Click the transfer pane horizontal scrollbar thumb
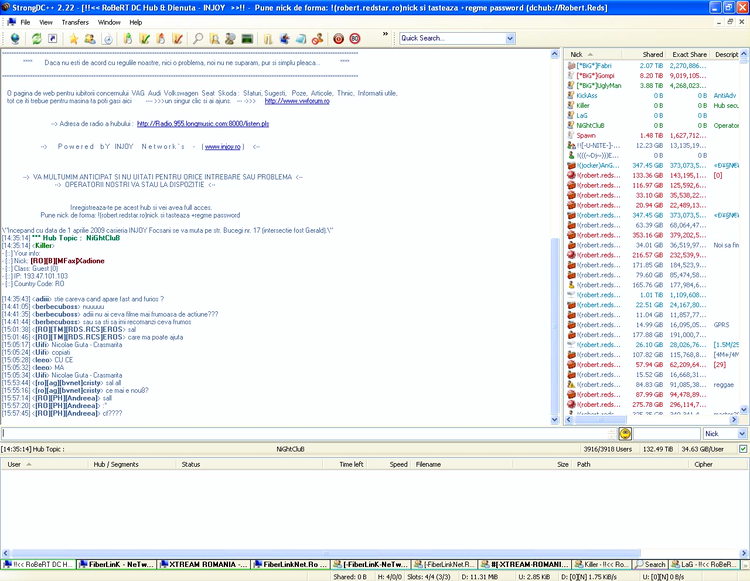The width and height of the screenshot is (750, 581). (x=326, y=553)
